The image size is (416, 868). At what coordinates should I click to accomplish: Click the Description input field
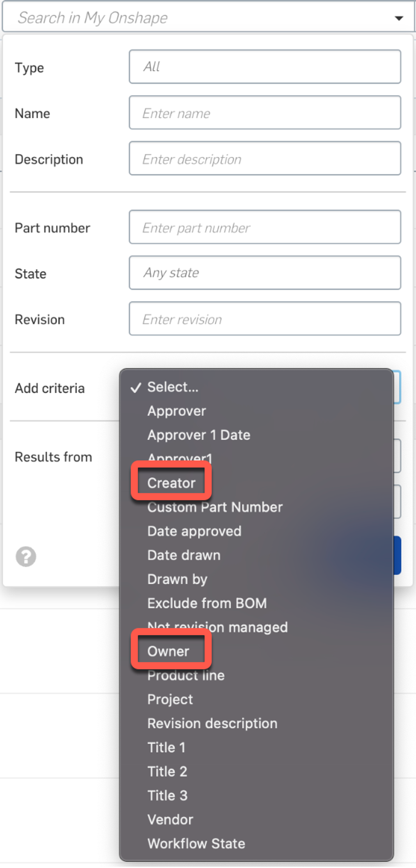point(265,158)
